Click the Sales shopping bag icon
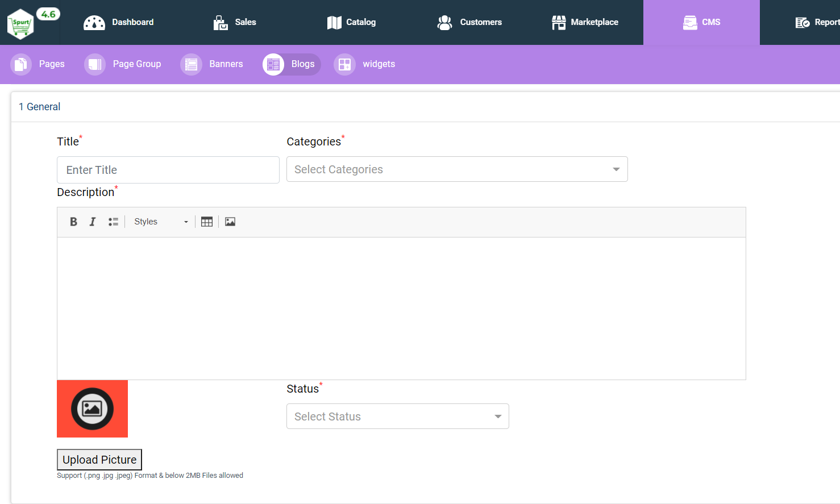 pyautogui.click(x=221, y=23)
